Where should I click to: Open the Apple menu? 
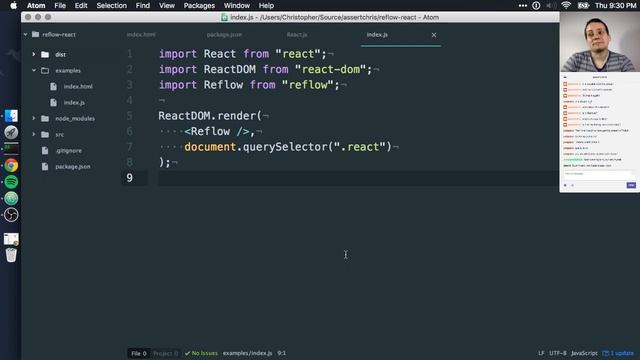pyautogui.click(x=13, y=5)
